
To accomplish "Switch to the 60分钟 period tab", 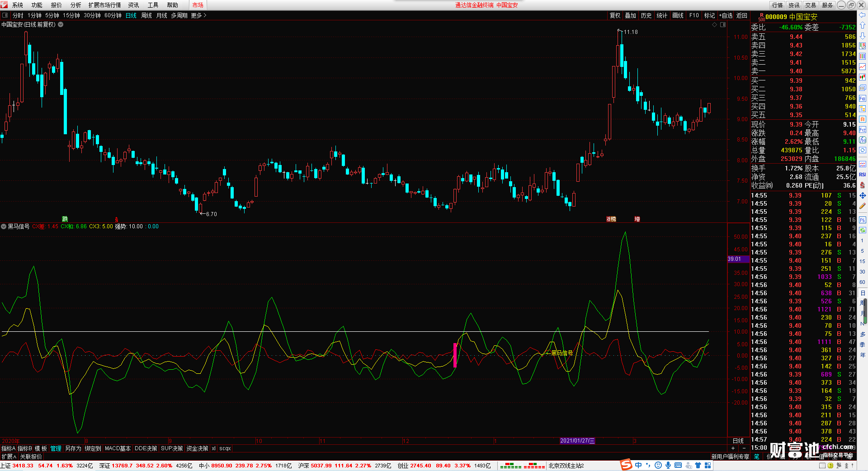I will tap(113, 15).
